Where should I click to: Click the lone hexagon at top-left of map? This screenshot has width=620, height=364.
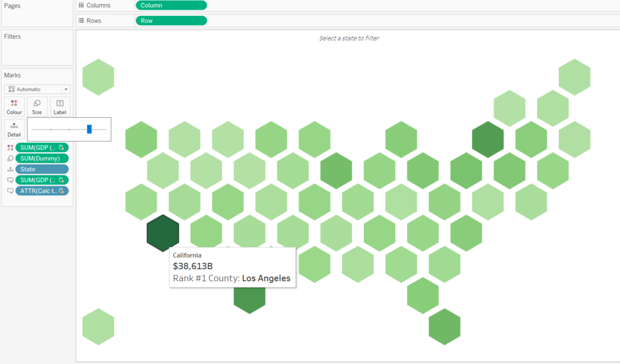tap(99, 77)
